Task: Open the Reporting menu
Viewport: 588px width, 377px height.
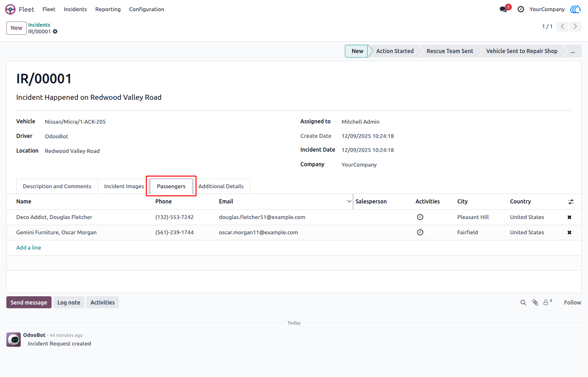Action: pos(108,9)
